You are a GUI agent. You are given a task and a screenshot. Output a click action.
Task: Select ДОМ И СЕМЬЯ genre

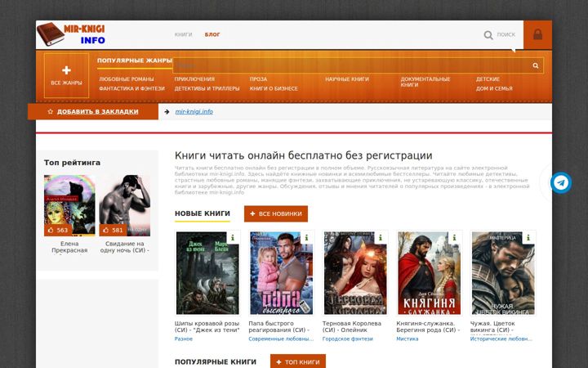494,88
